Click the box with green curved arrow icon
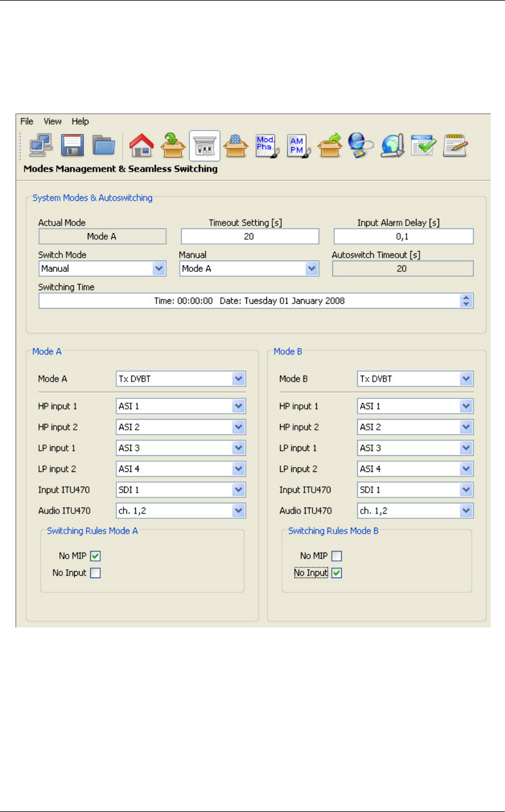Image resolution: width=505 pixels, height=812 pixels. (330, 146)
